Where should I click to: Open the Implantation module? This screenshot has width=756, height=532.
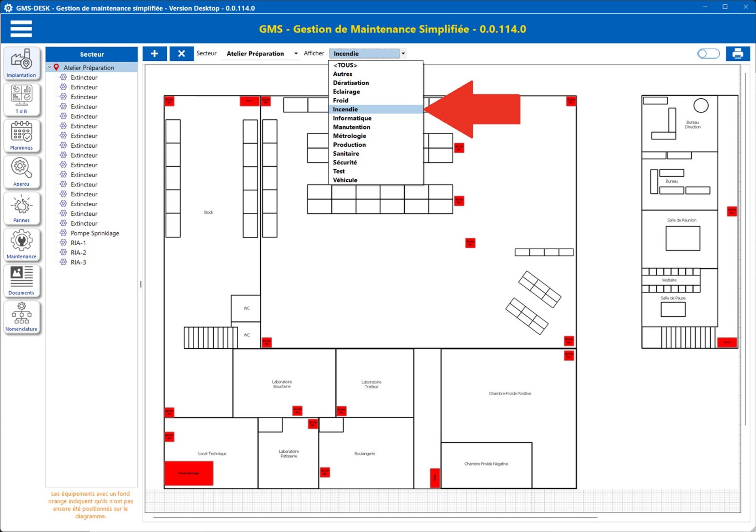pyautogui.click(x=21, y=63)
